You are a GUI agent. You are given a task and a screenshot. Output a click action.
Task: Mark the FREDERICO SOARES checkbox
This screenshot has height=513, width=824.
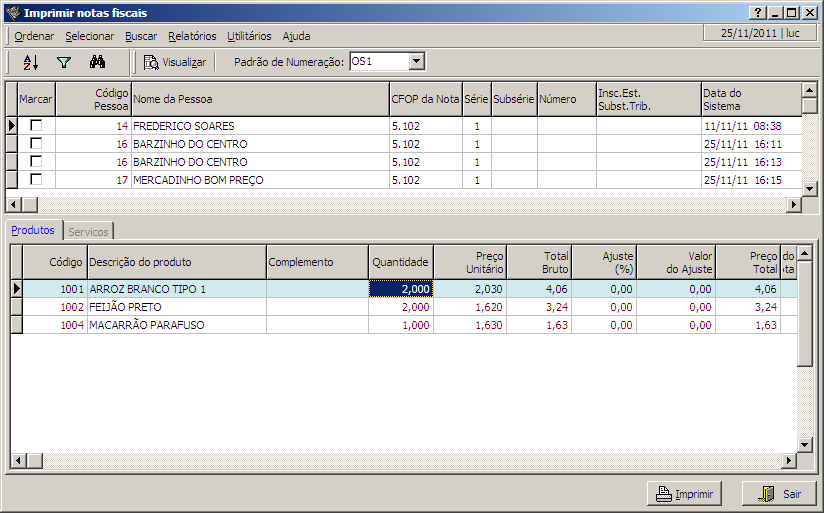(36, 126)
